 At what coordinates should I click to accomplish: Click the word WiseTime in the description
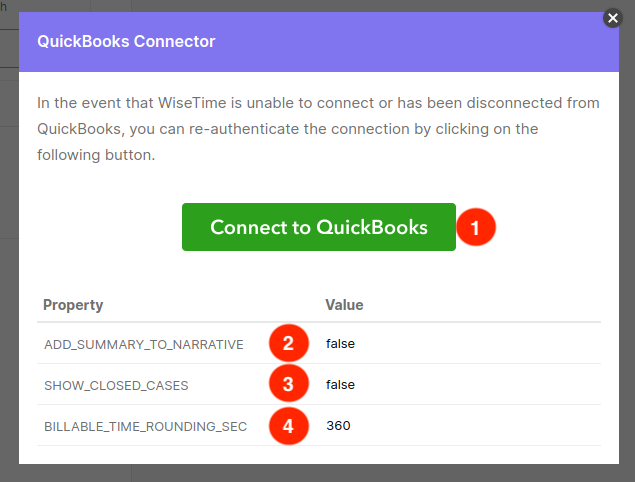point(192,103)
